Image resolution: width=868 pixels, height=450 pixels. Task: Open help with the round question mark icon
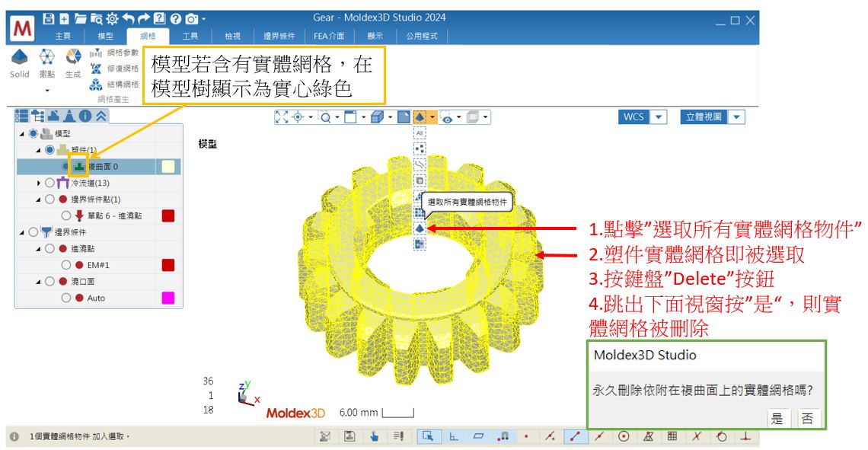point(175,19)
